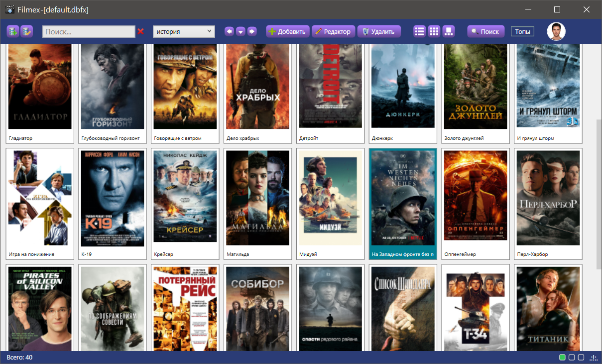
Task: Select the Дюнкерк movie poster
Action: pyautogui.click(x=403, y=86)
